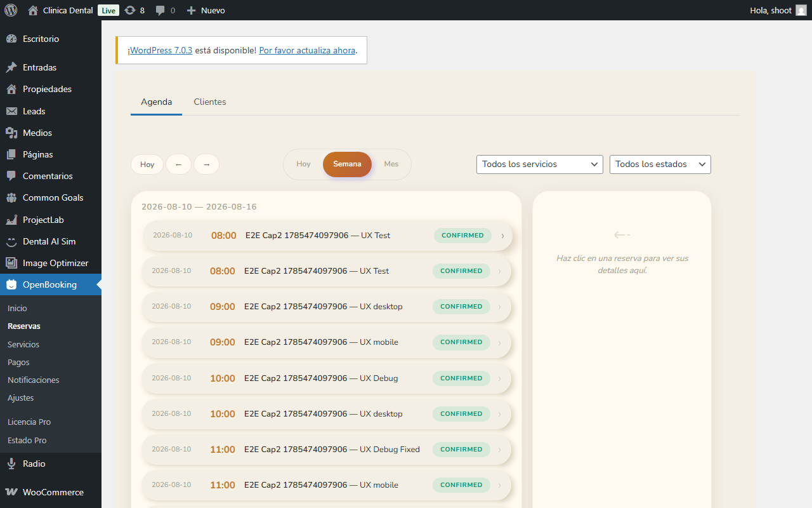Click 'Haz clic en una reserva' hint text
The height and width of the screenshot is (508, 812).
pyautogui.click(x=622, y=264)
